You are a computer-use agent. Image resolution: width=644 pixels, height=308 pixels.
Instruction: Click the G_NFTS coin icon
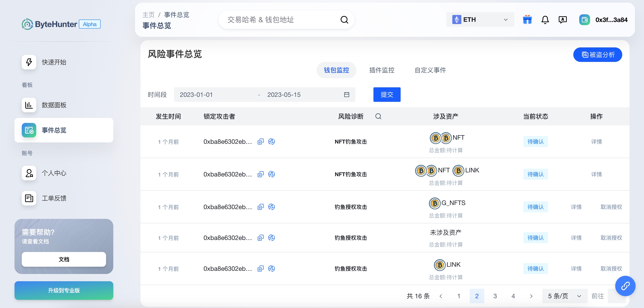(x=435, y=203)
